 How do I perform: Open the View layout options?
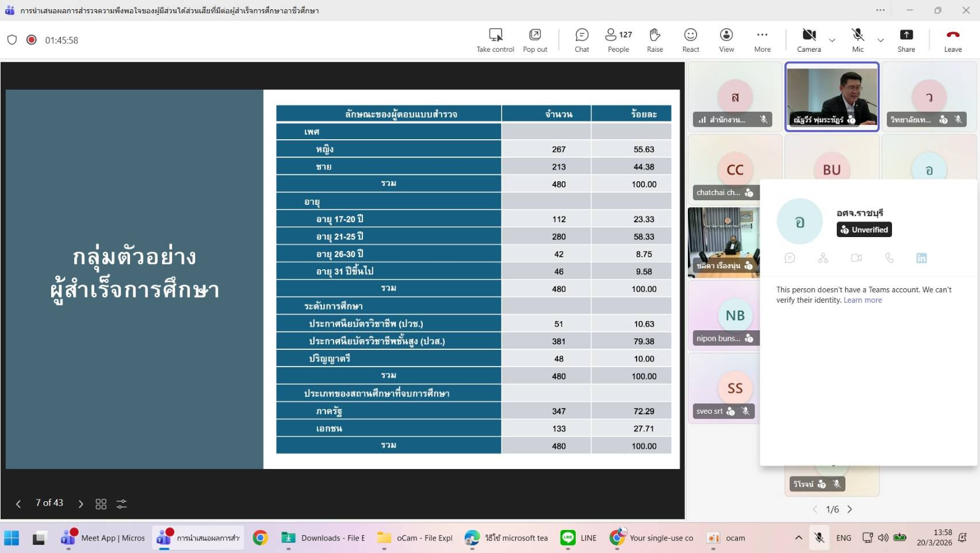point(726,35)
